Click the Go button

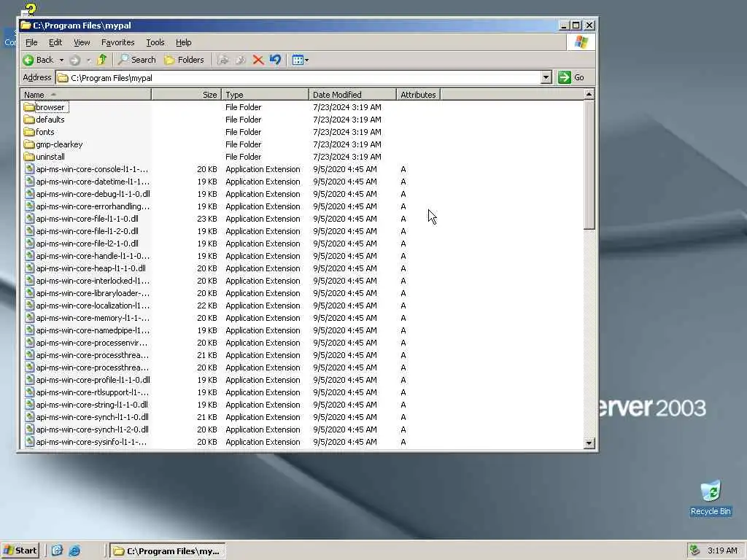[572, 77]
